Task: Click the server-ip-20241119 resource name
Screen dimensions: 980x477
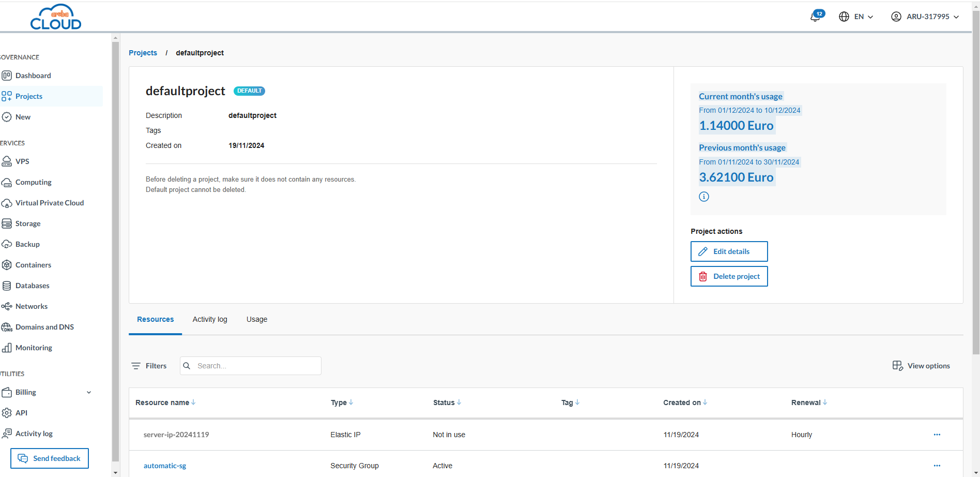Action: (x=176, y=435)
